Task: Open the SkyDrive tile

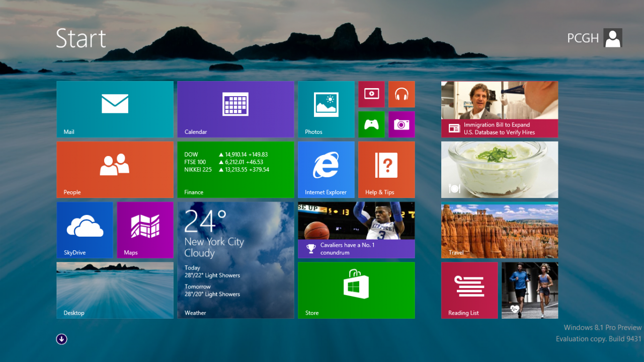Action: coord(85,230)
